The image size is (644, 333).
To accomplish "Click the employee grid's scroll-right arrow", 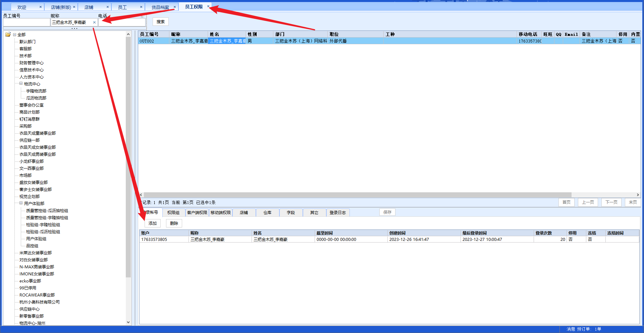I will pyautogui.click(x=638, y=195).
